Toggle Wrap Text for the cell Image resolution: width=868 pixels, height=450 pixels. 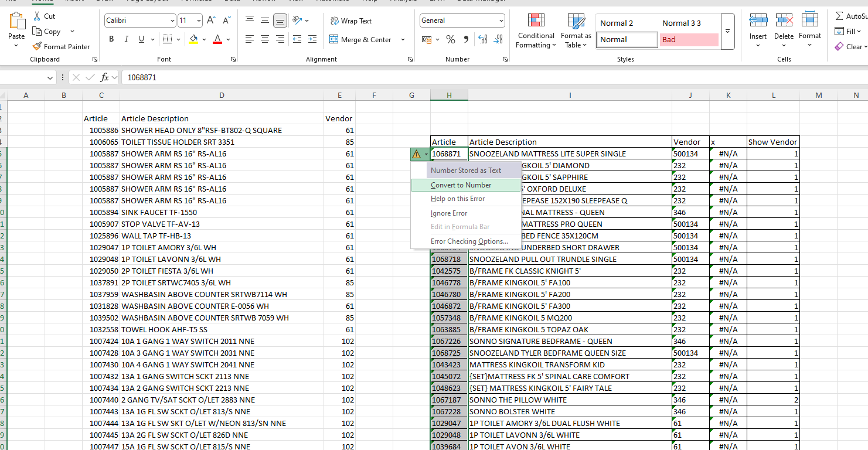pyautogui.click(x=351, y=21)
